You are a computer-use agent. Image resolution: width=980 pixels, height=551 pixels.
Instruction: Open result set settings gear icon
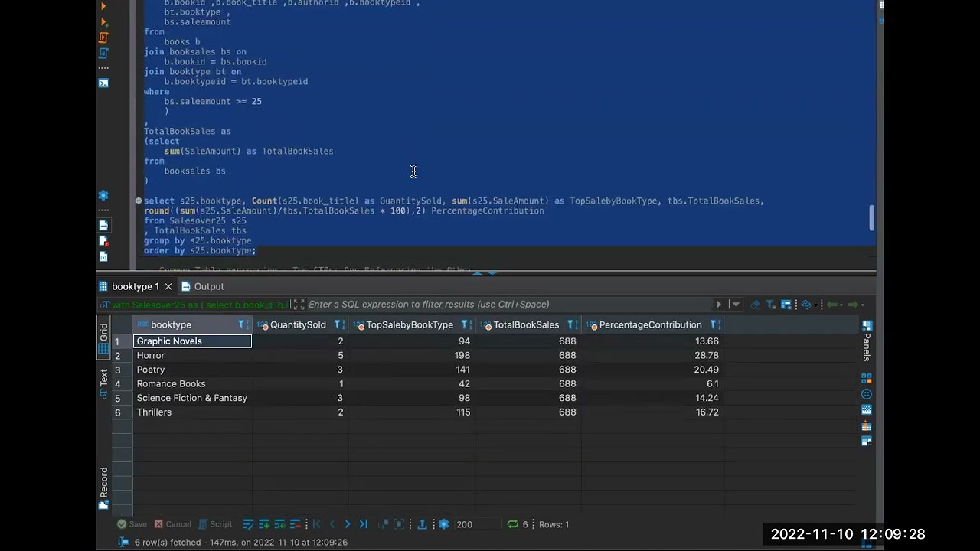(443, 524)
